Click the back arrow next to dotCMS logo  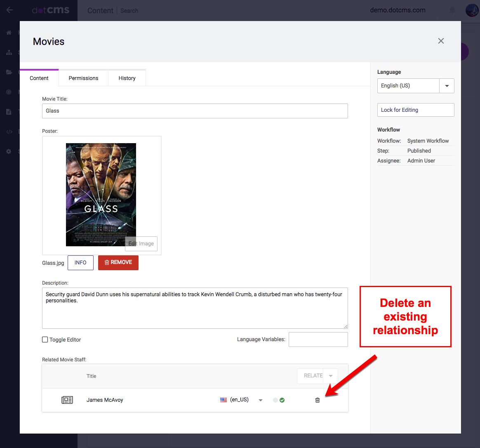[9, 10]
